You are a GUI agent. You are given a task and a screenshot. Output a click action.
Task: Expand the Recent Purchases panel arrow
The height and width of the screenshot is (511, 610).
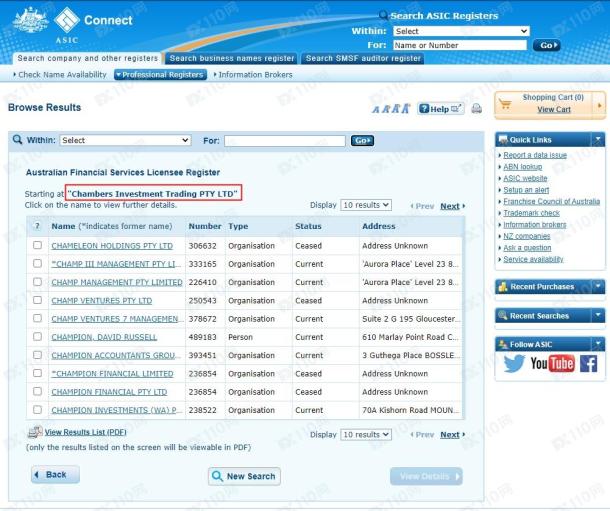pos(598,287)
